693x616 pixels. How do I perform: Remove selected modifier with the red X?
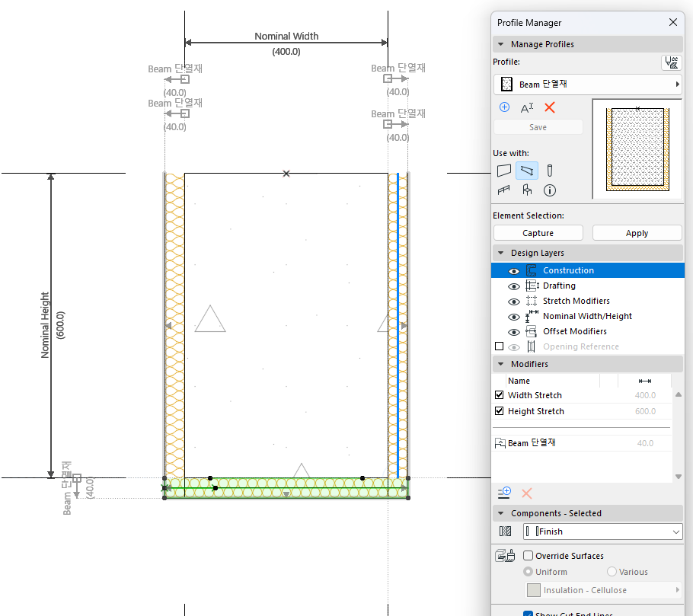525,492
